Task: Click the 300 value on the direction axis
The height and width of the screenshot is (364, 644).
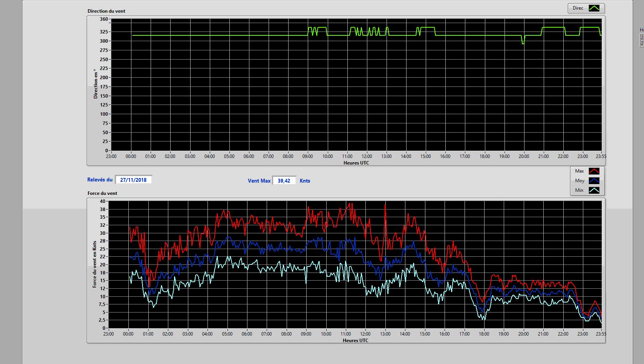Action: [x=104, y=41]
